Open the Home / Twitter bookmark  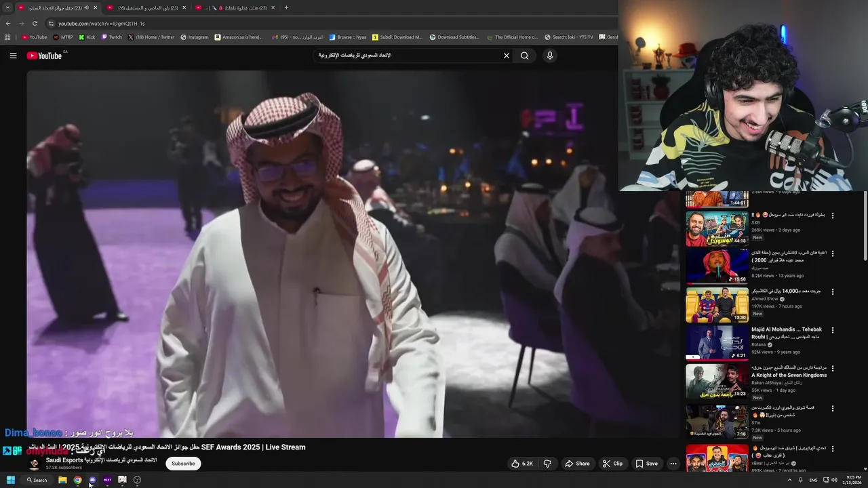pyautogui.click(x=151, y=37)
